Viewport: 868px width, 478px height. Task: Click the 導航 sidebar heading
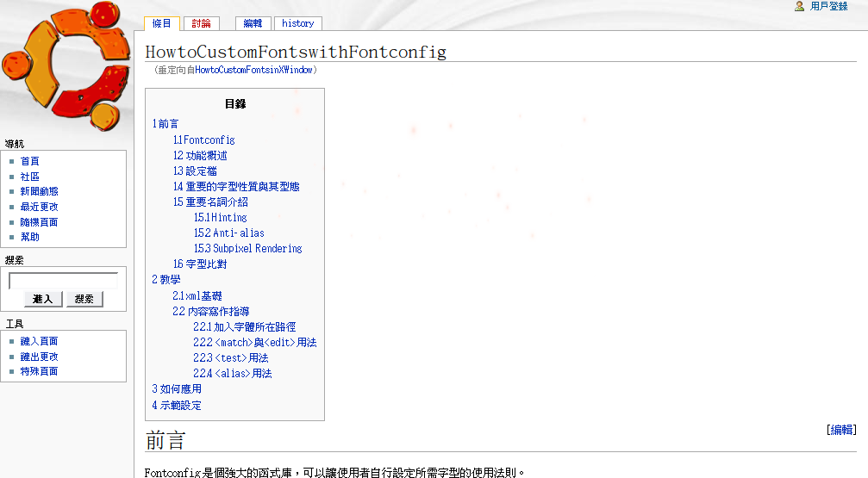[x=15, y=144]
